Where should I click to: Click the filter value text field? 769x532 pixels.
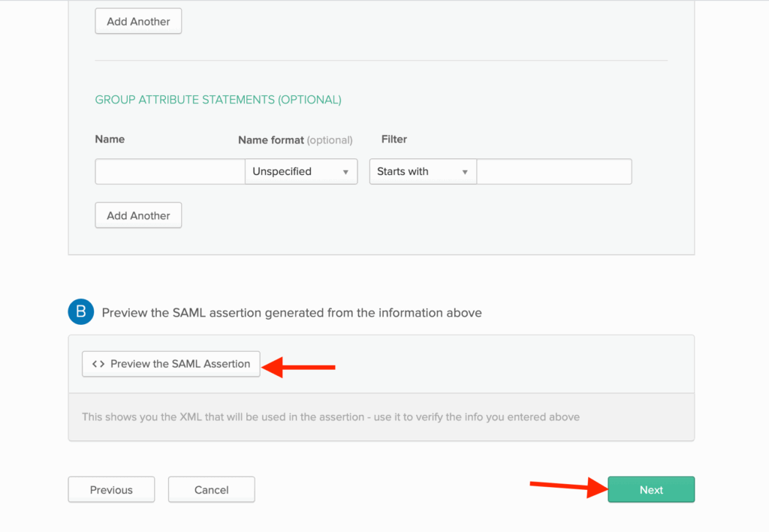coord(554,172)
